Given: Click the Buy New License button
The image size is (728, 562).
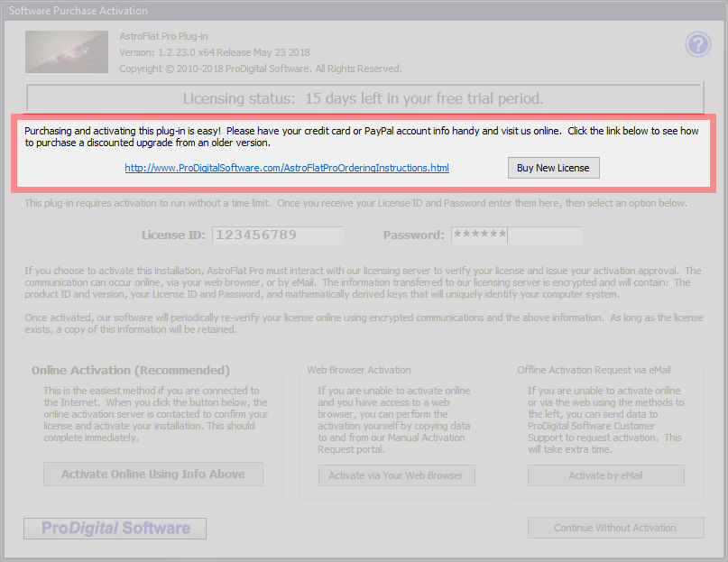Looking at the screenshot, I should point(553,168).
